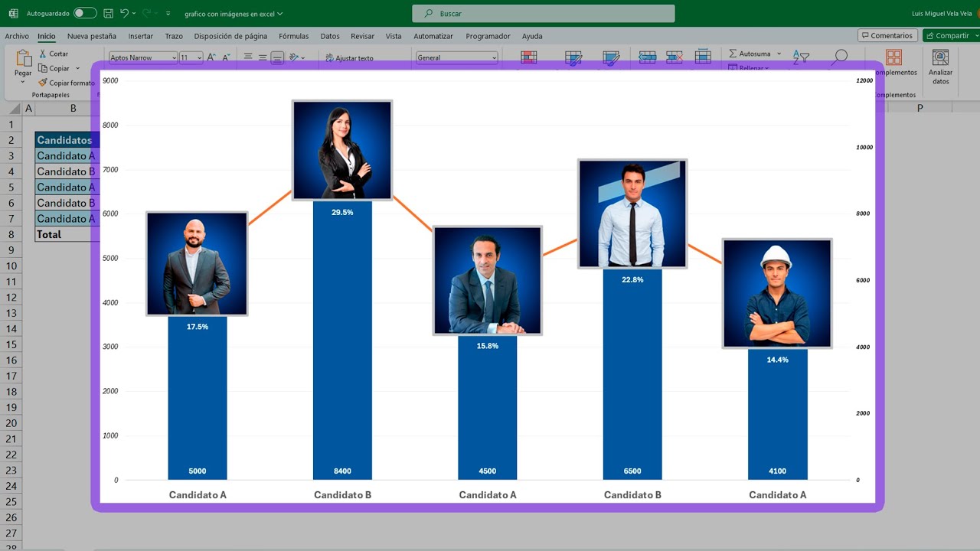
Task: Expand the orientation dropdown arrow
Action: tap(303, 57)
